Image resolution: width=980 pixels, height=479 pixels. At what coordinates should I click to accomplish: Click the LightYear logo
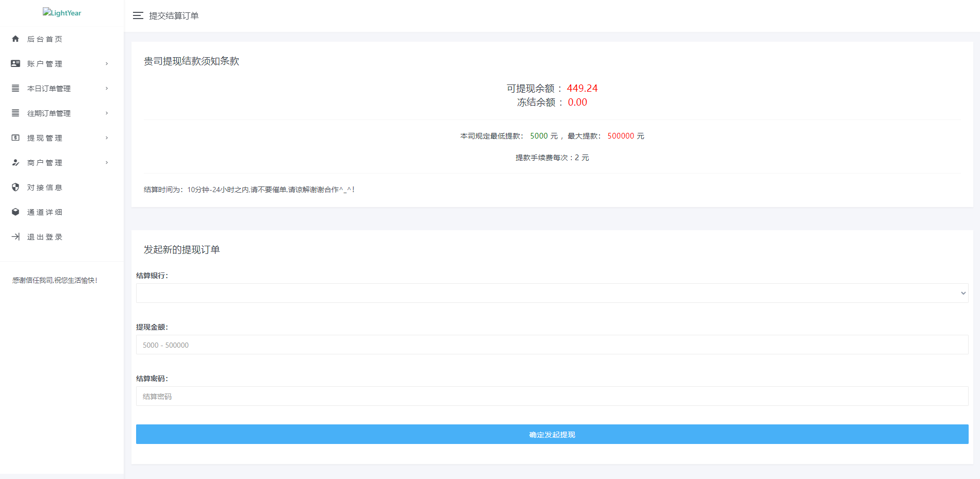pyautogui.click(x=62, y=12)
